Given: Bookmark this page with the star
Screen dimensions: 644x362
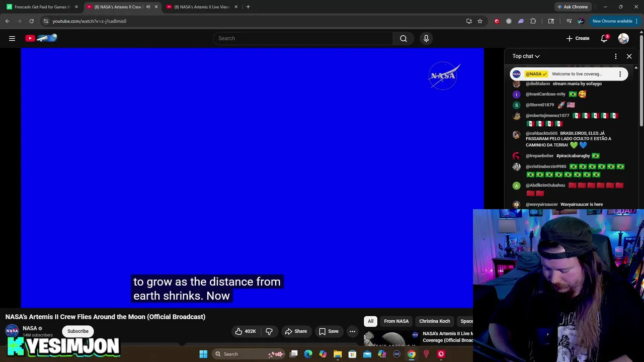Looking at the screenshot, I should pyautogui.click(x=480, y=21).
